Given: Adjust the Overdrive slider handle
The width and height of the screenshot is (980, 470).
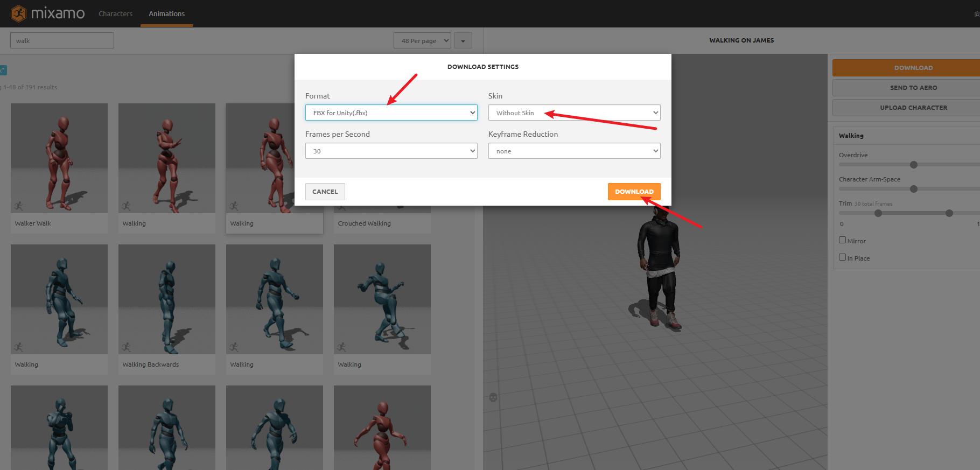Looking at the screenshot, I should [x=914, y=165].
